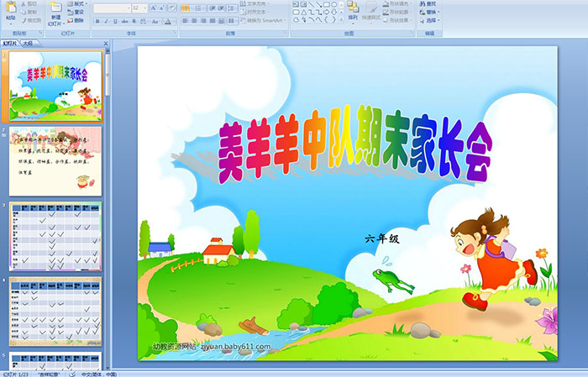This screenshot has width=588, height=377.
Task: Click the Shrink Font icon
Action: tap(161, 8)
